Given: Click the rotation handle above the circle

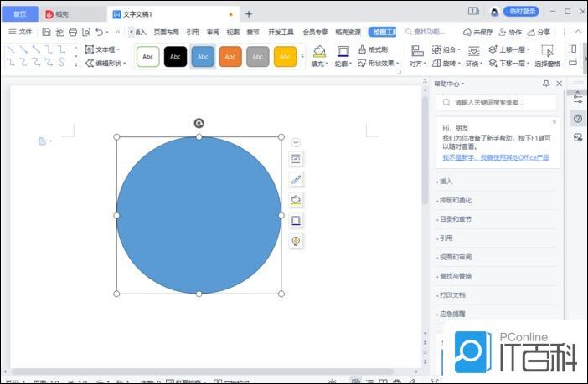Looking at the screenshot, I should click(199, 124).
